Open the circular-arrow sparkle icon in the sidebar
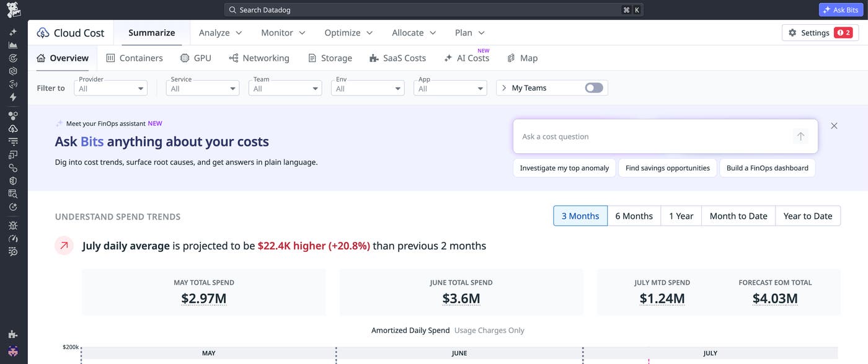Viewport: 868px width, 364px height. 13,207
